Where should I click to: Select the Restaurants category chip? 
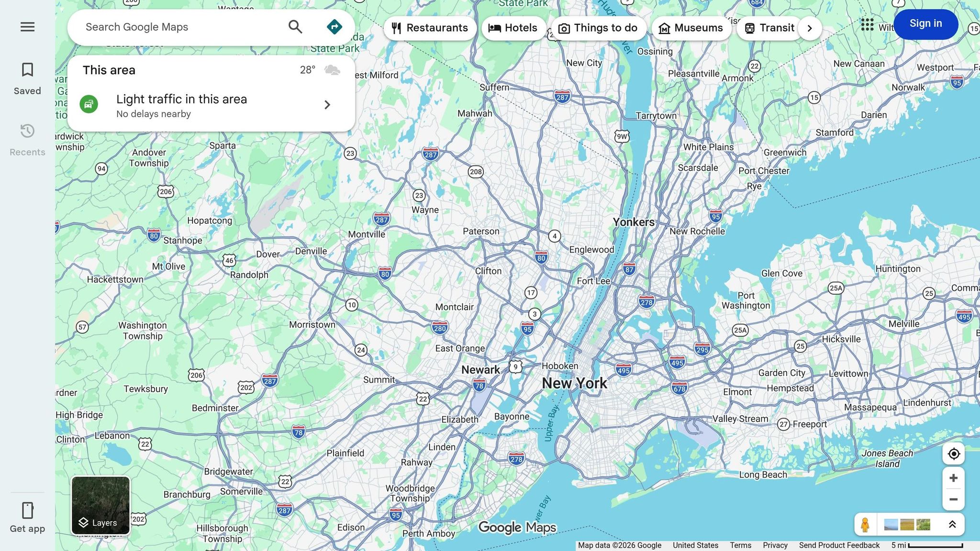point(430,28)
